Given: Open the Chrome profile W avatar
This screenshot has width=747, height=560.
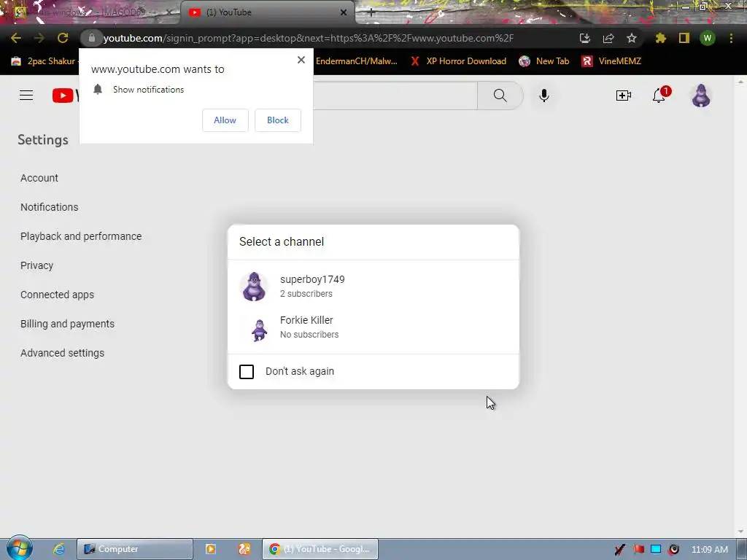Looking at the screenshot, I should click(x=708, y=38).
